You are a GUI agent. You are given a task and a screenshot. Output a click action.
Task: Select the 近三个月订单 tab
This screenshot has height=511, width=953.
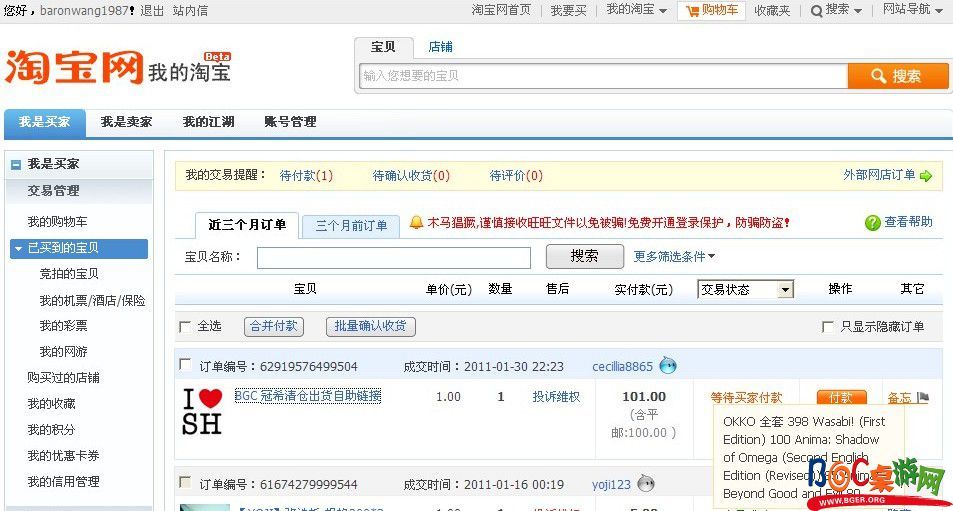click(x=247, y=225)
